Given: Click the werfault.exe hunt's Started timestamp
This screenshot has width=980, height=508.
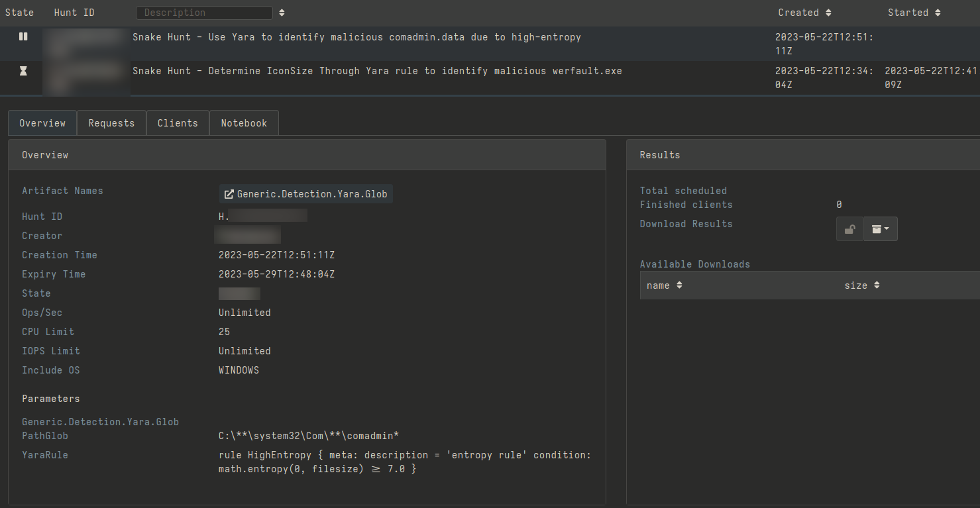Looking at the screenshot, I should pyautogui.click(x=921, y=77).
